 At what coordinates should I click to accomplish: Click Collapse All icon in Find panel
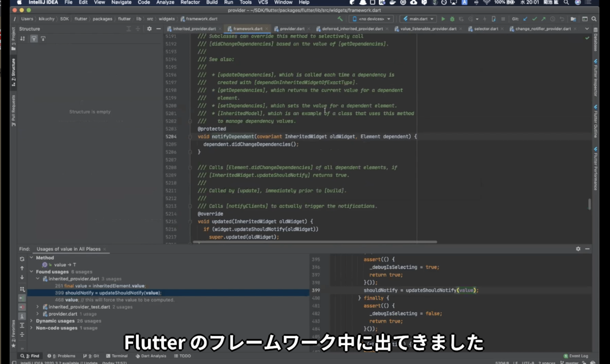[22, 334]
